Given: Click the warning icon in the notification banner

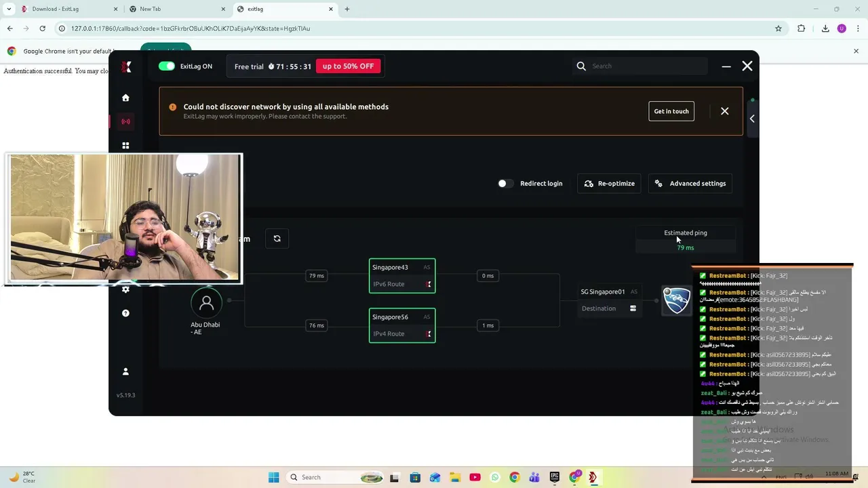Looking at the screenshot, I should pyautogui.click(x=172, y=107).
